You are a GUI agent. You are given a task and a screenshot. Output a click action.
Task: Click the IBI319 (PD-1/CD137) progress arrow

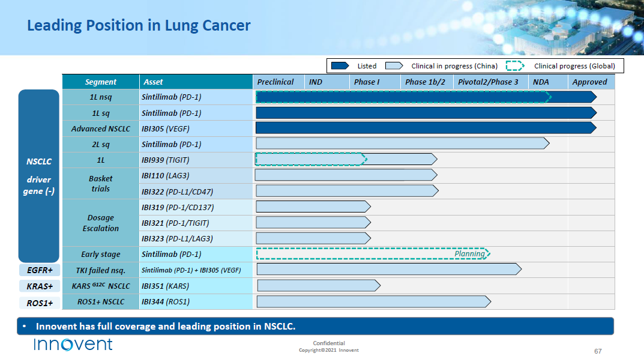[313, 207]
